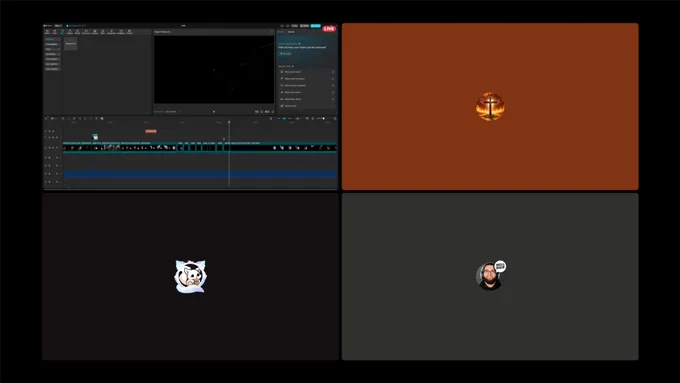The width and height of the screenshot is (680, 383).
Task: Click the red LIVE badge on the shared screen
Action: 329,29
